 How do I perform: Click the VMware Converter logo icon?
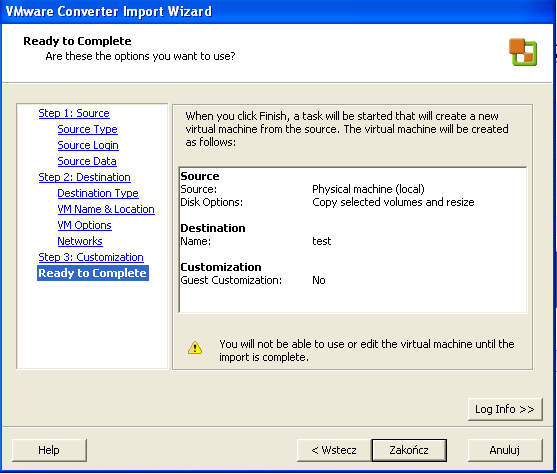pyautogui.click(x=523, y=52)
